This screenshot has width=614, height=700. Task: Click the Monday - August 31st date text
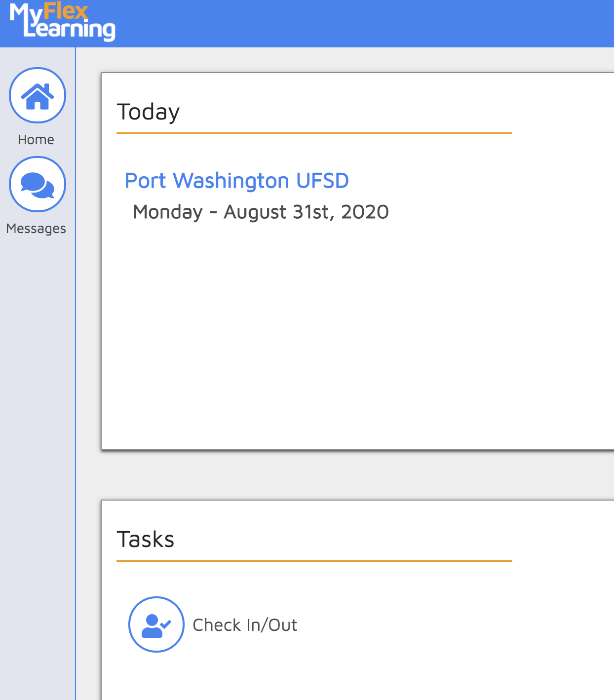click(x=261, y=211)
